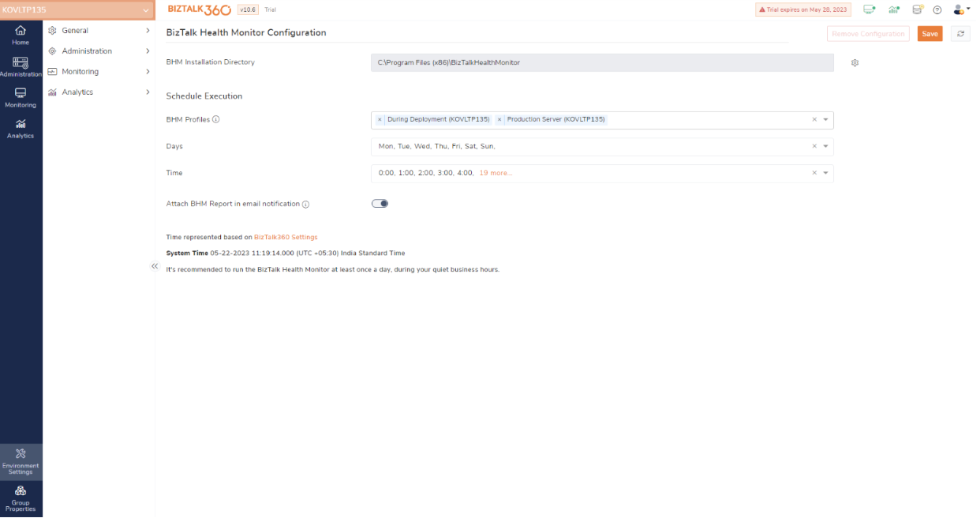Open Group Properties from sidebar
The height and width of the screenshot is (518, 980).
pyautogui.click(x=21, y=497)
